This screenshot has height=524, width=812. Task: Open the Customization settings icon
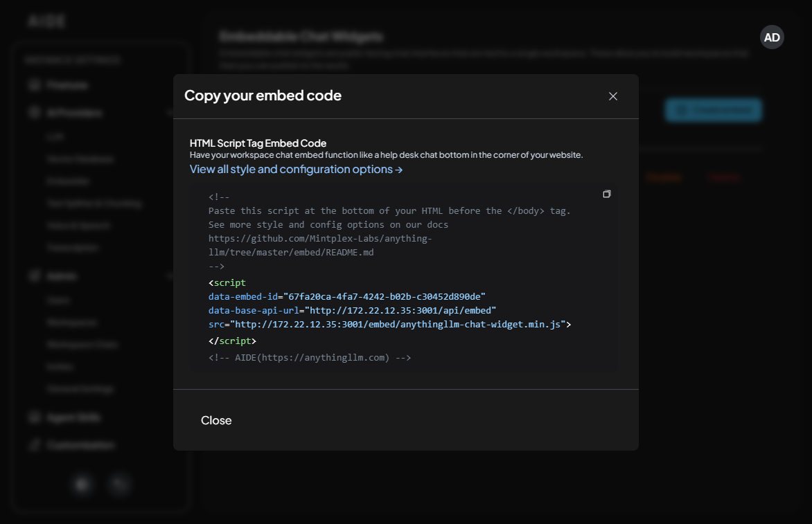pyautogui.click(x=35, y=444)
